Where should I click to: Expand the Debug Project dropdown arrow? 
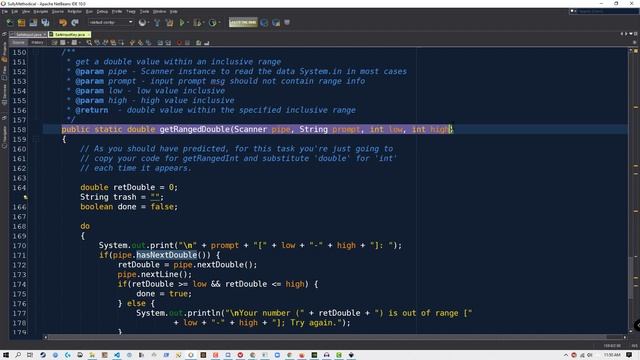pos(203,22)
